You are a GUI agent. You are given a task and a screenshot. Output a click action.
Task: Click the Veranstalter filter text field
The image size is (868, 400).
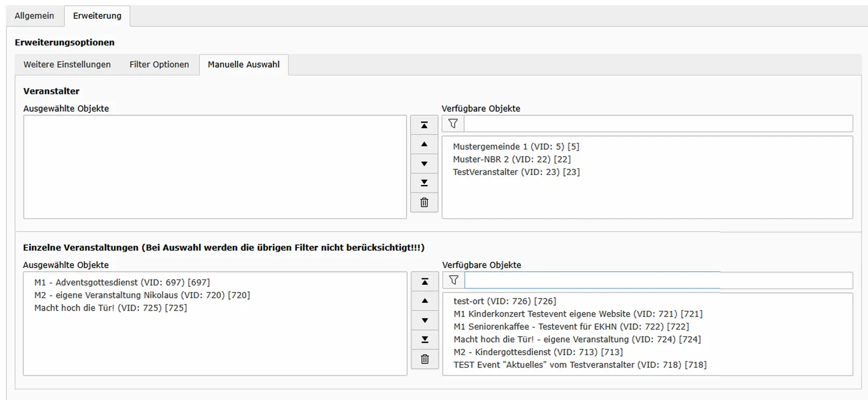coord(657,124)
